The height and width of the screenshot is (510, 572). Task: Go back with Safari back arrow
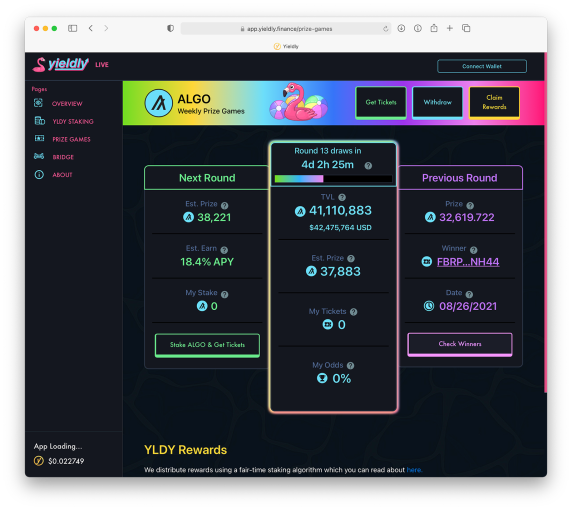click(91, 28)
